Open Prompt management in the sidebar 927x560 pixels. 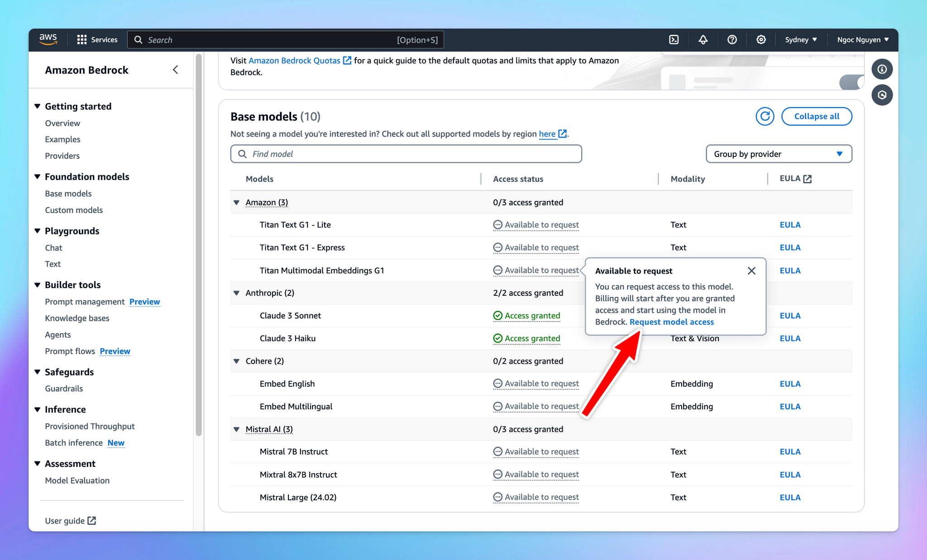click(x=85, y=302)
